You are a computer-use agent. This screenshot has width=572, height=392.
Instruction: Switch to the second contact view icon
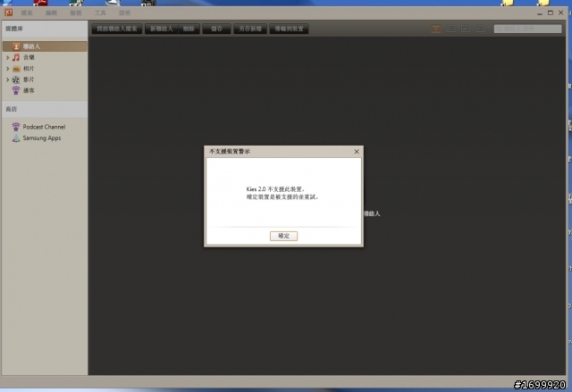pyautogui.click(x=450, y=29)
